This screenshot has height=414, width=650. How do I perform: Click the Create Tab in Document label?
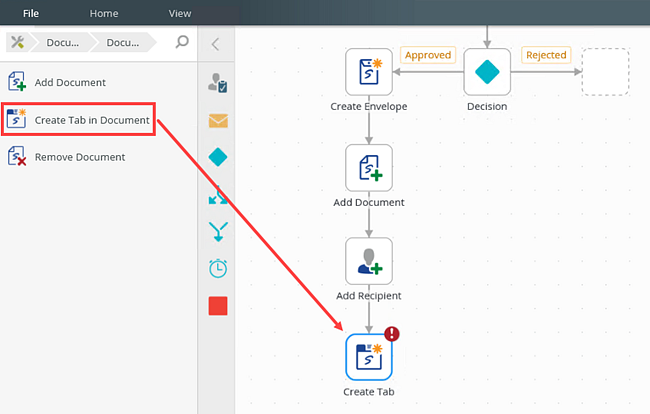[x=92, y=120]
